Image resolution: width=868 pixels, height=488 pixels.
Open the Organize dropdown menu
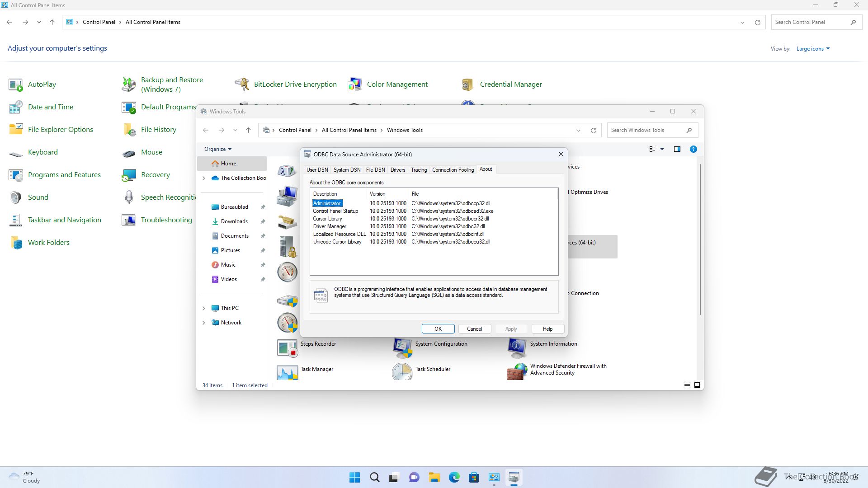point(217,149)
